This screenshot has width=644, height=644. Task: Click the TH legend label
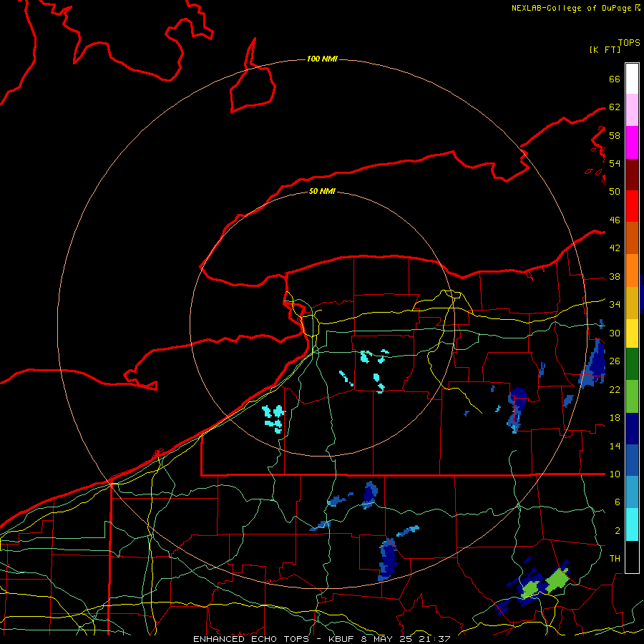(x=615, y=559)
